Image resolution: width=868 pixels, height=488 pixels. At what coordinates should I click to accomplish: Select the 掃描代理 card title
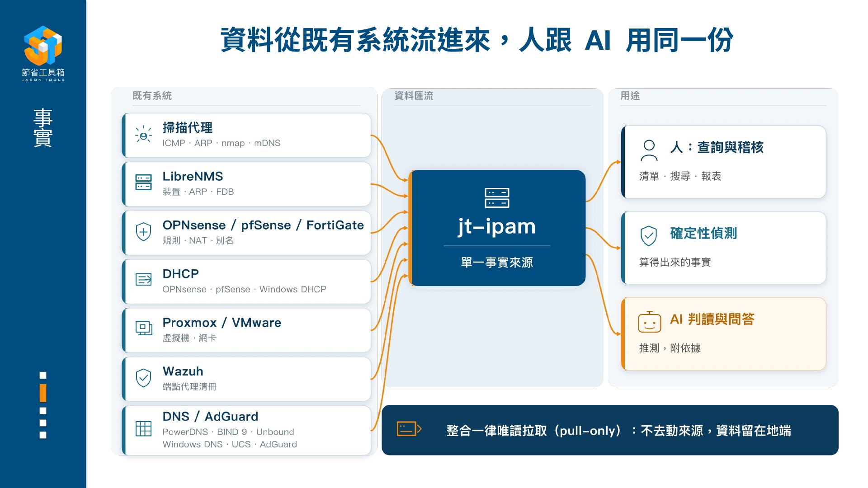(188, 128)
